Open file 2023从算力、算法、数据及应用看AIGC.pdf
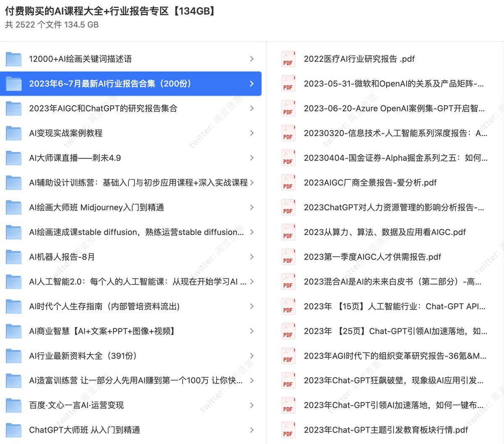This screenshot has height=444, width=504. pyautogui.click(x=386, y=232)
